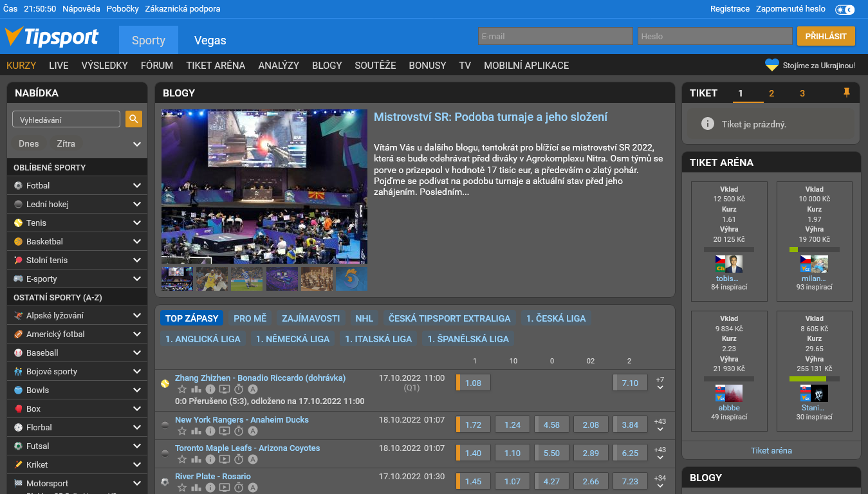The image size is (868, 494).
Task: Expand +7 more bets for Zhang Zhizhen match
Action: [660, 383]
